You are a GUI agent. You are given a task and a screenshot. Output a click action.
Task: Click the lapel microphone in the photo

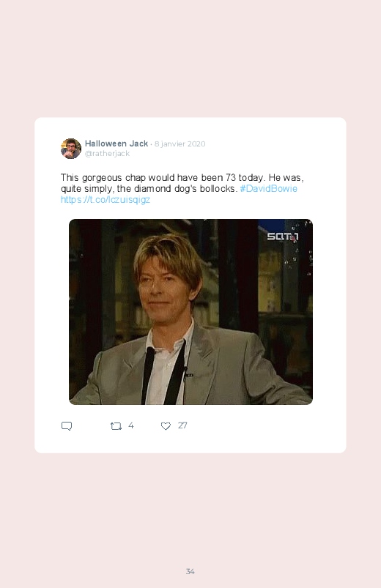click(x=187, y=373)
